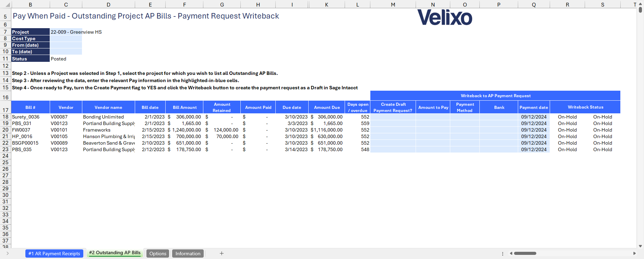The width and height of the screenshot is (644, 259).
Task: Select days overdue value 559
Action: pos(358,123)
